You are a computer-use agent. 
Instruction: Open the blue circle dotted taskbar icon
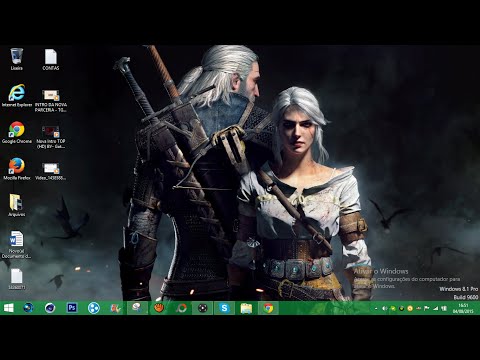point(94,308)
